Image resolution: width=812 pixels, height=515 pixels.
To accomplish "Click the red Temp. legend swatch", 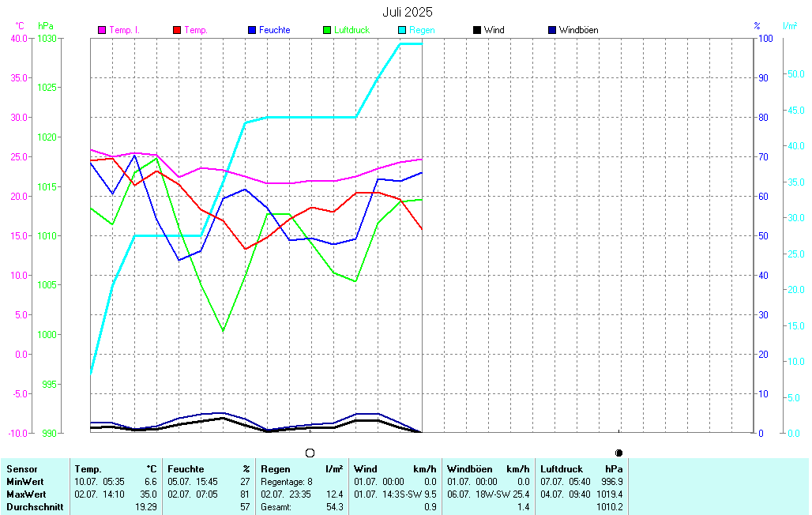I will click(177, 30).
